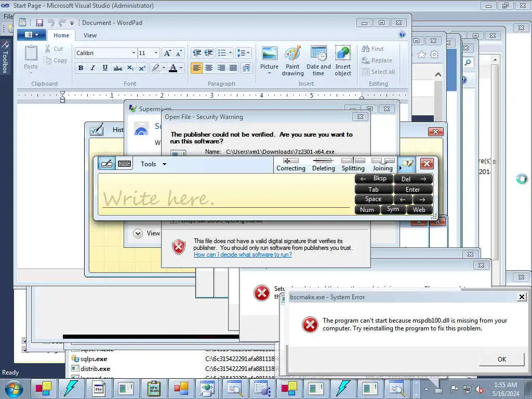532x399 pixels.
Task: Open Paragraph dialog icon in WordPad
Action: [x=246, y=68]
